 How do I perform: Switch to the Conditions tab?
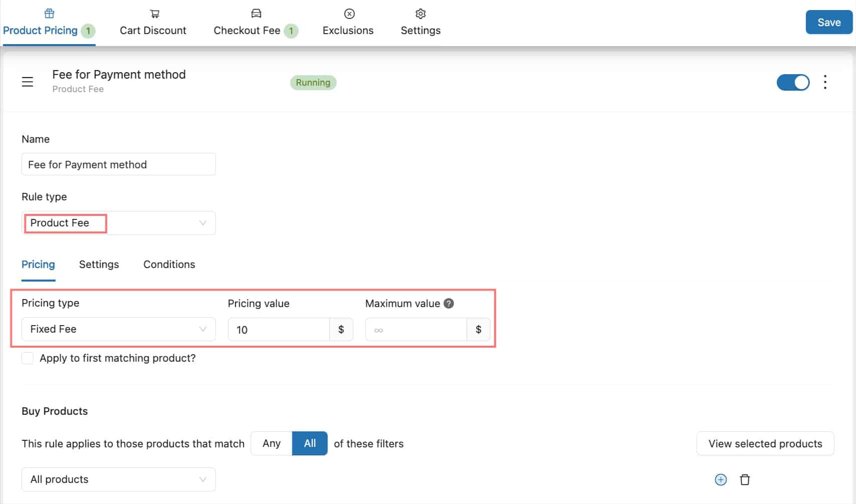[169, 264]
